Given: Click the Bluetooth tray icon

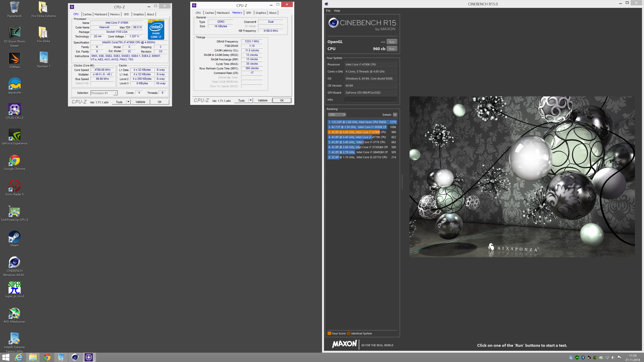Looking at the screenshot, I should click(x=583, y=357).
